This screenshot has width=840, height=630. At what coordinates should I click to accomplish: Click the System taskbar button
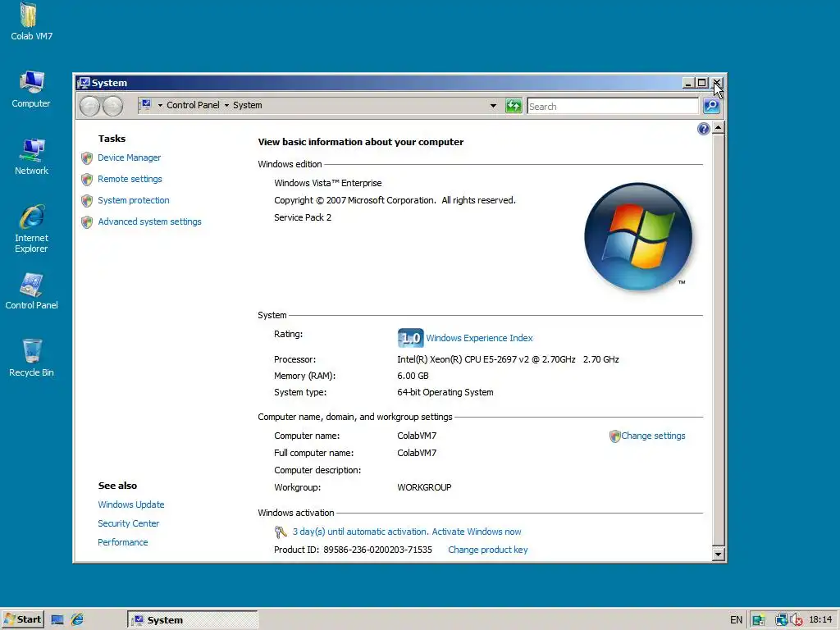(x=192, y=620)
